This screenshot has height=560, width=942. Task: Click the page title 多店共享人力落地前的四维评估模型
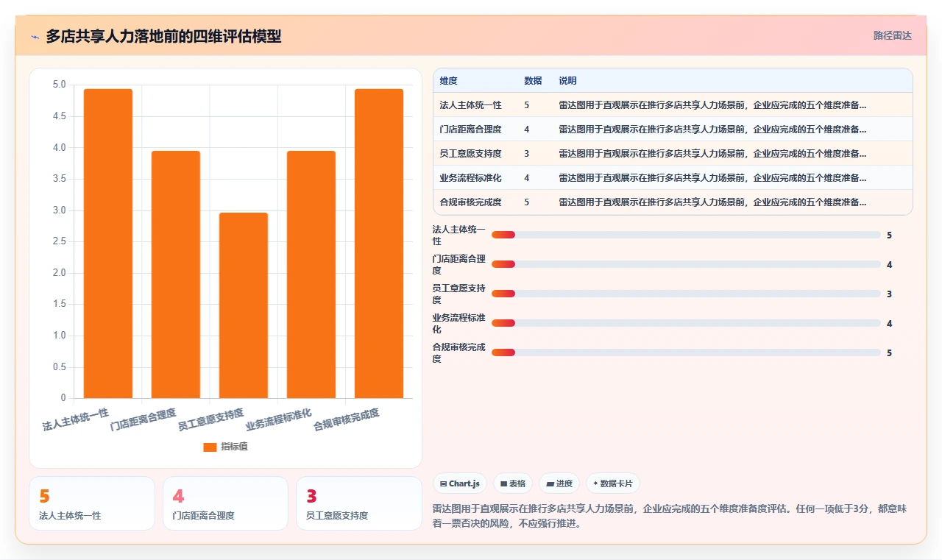click(163, 36)
